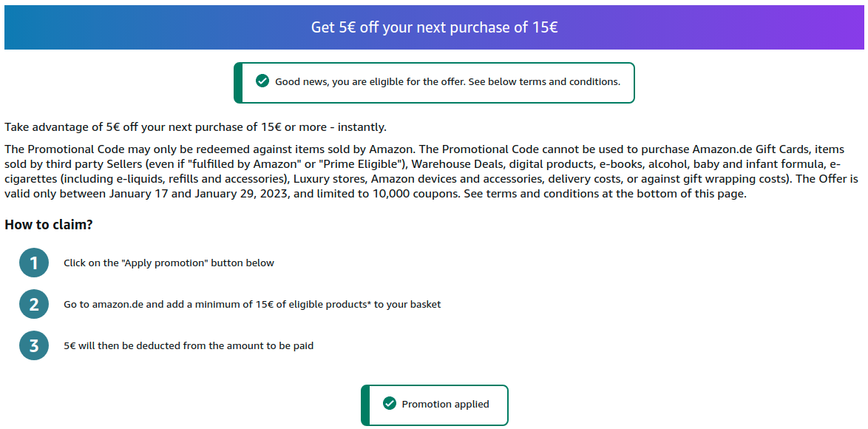868x429 pixels.
Task: Click 'Click on the Apply promotion button' step text
Action: pyautogui.click(x=169, y=263)
